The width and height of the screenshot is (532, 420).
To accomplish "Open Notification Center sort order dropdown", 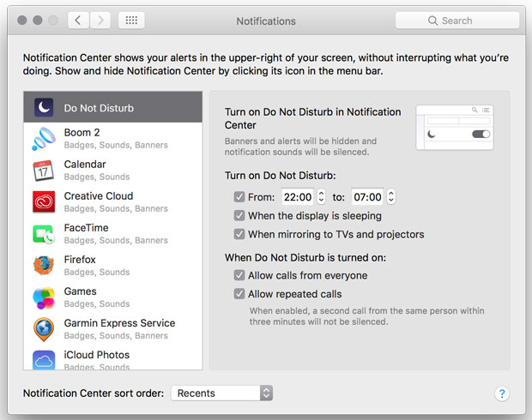I will point(222,393).
